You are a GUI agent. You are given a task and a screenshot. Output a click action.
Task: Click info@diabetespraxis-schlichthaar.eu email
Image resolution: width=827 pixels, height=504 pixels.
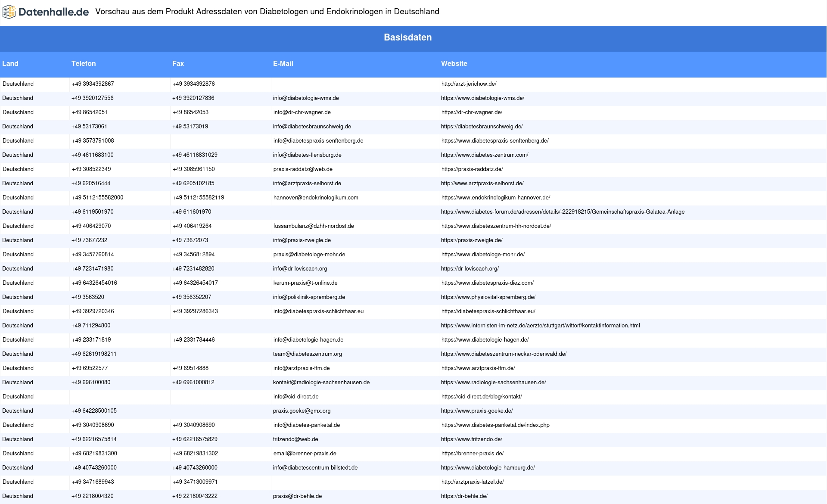point(318,311)
